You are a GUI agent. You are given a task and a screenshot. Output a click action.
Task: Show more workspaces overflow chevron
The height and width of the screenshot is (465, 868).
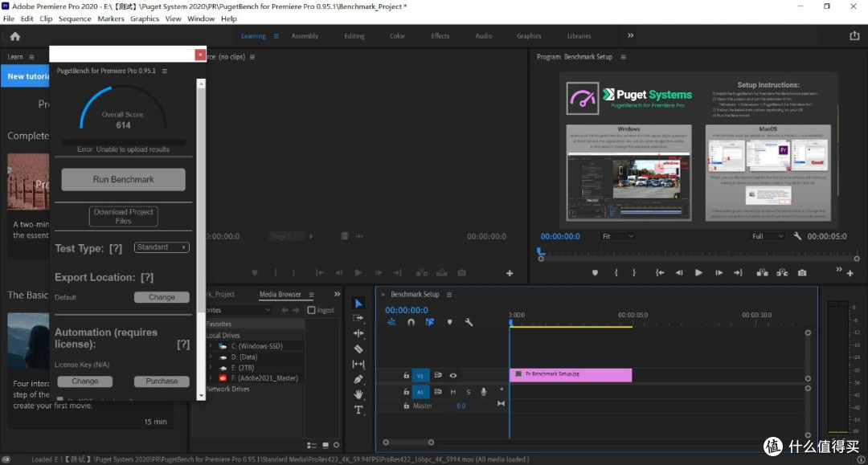pos(630,35)
